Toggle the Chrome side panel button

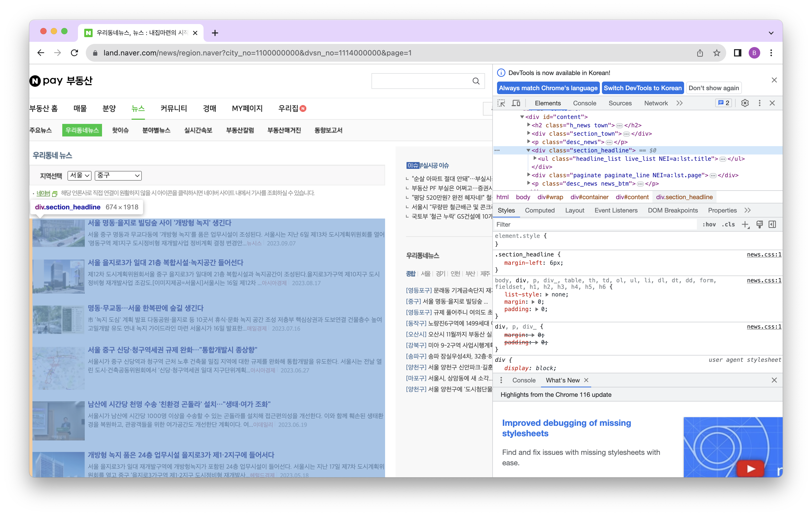pyautogui.click(x=737, y=53)
